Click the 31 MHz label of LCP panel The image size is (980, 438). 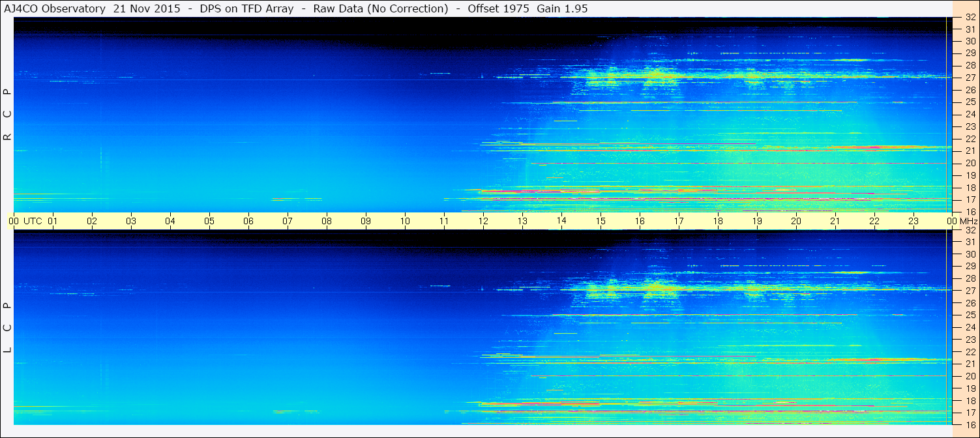point(970,242)
